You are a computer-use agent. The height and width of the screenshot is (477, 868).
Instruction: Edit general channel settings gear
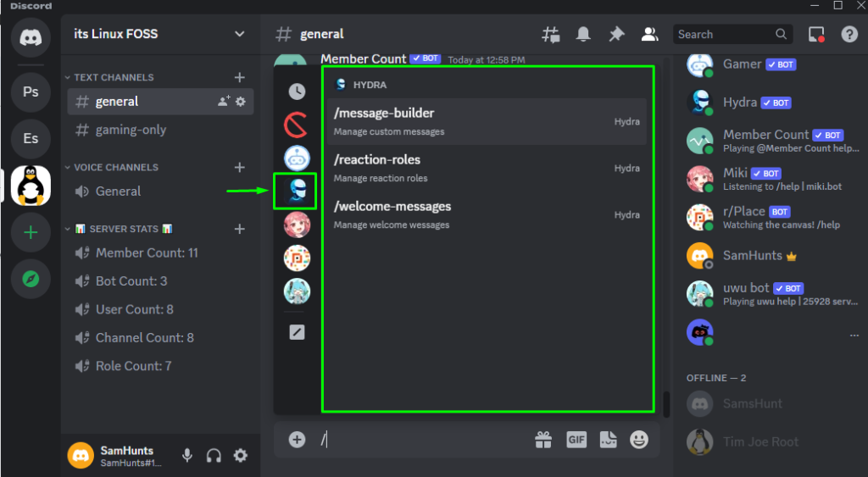click(240, 102)
